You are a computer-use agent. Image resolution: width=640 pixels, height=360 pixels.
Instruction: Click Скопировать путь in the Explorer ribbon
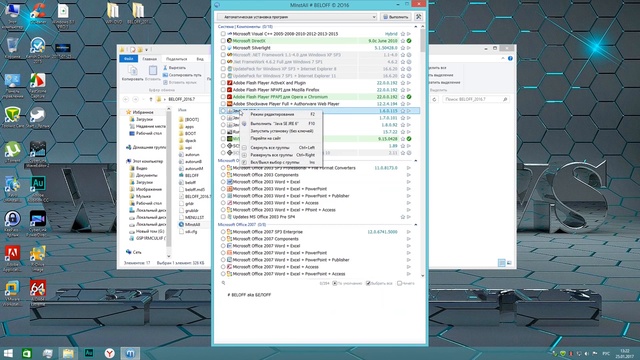pos(182,75)
